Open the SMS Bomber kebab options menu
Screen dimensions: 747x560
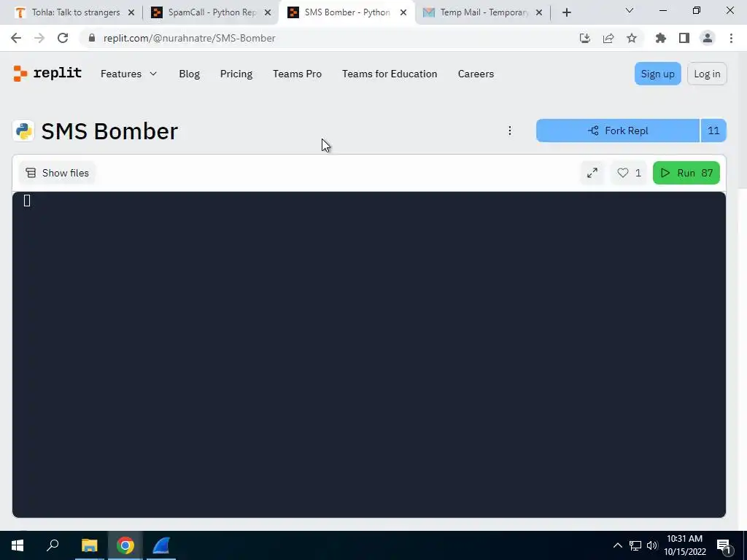point(510,131)
